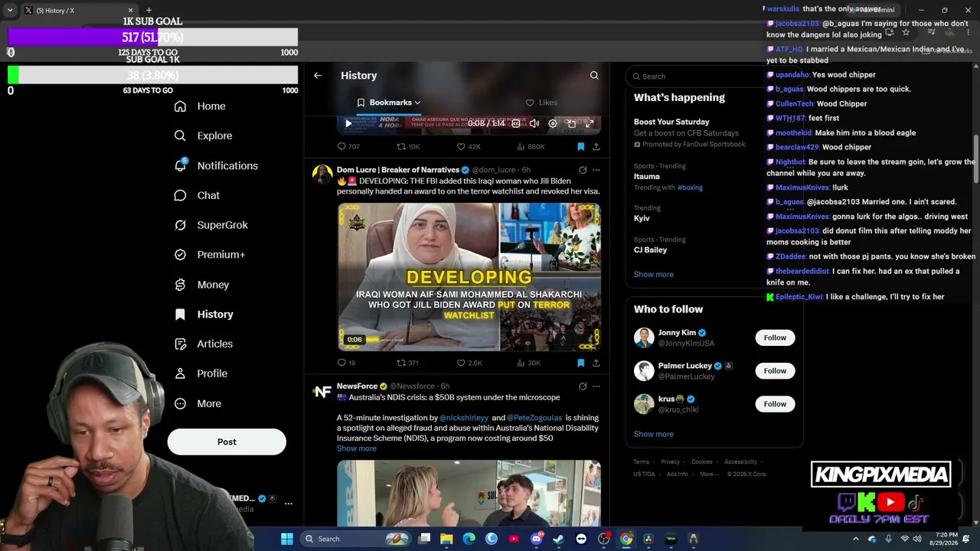The height and width of the screenshot is (551, 980).
Task: Expand the More menu in the sidebar
Action: [198, 403]
